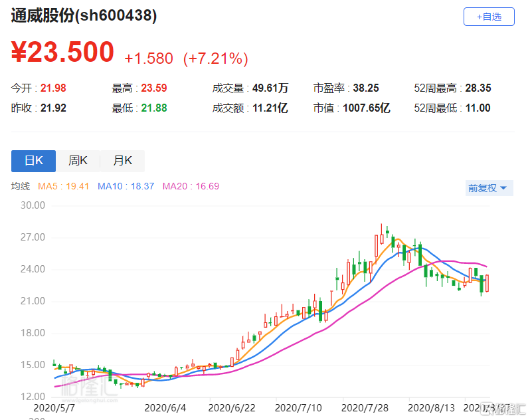Image resolution: width=530 pixels, height=420 pixels.
Task: Click the 昨收 previous close 21.92
Action: click(x=53, y=108)
